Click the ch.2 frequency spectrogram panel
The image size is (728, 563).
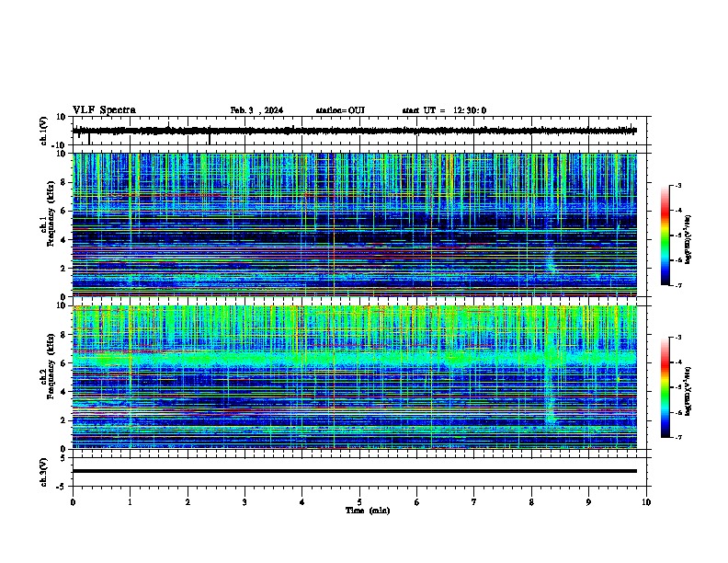click(x=355, y=377)
